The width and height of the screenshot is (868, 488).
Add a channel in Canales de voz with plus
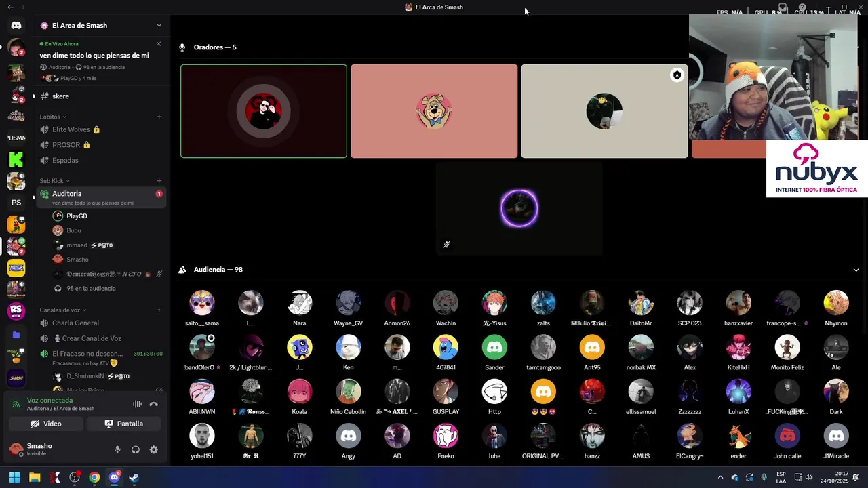[159, 310]
